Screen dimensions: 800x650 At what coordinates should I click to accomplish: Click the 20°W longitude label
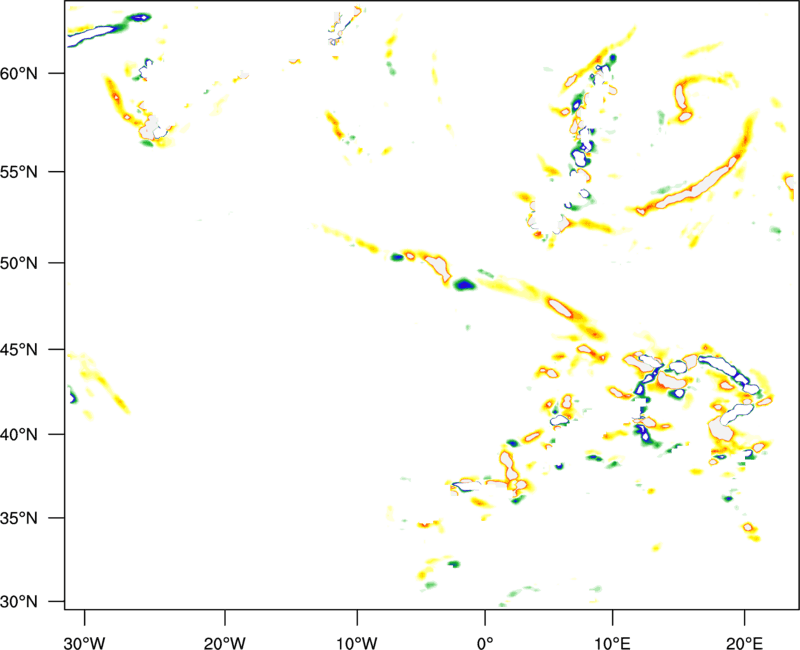[225, 643]
